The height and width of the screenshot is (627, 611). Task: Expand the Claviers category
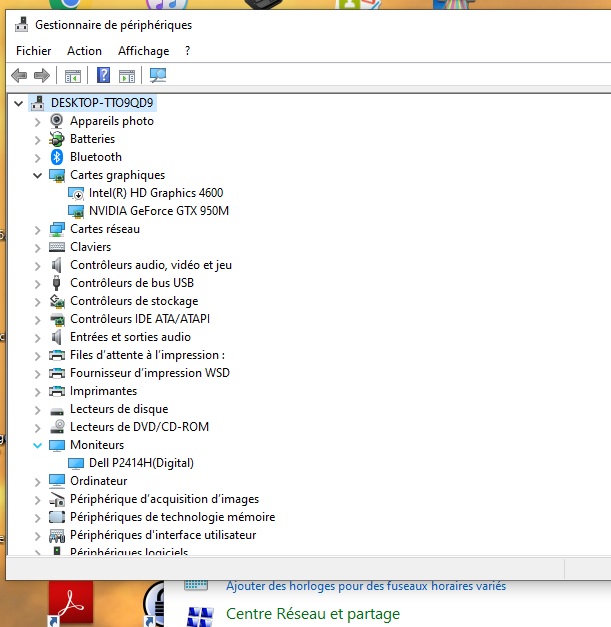tap(38, 248)
